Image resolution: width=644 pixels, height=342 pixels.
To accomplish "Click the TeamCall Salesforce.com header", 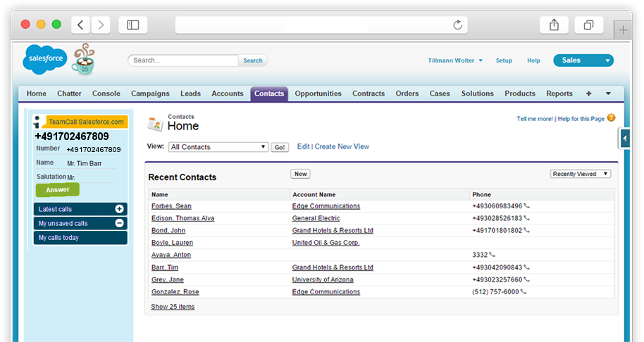I will pyautogui.click(x=86, y=122).
